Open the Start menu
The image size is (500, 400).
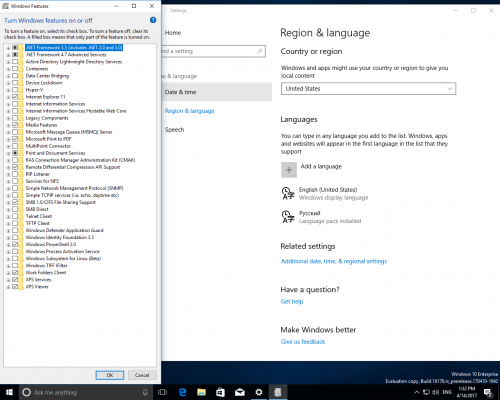(x=9, y=392)
